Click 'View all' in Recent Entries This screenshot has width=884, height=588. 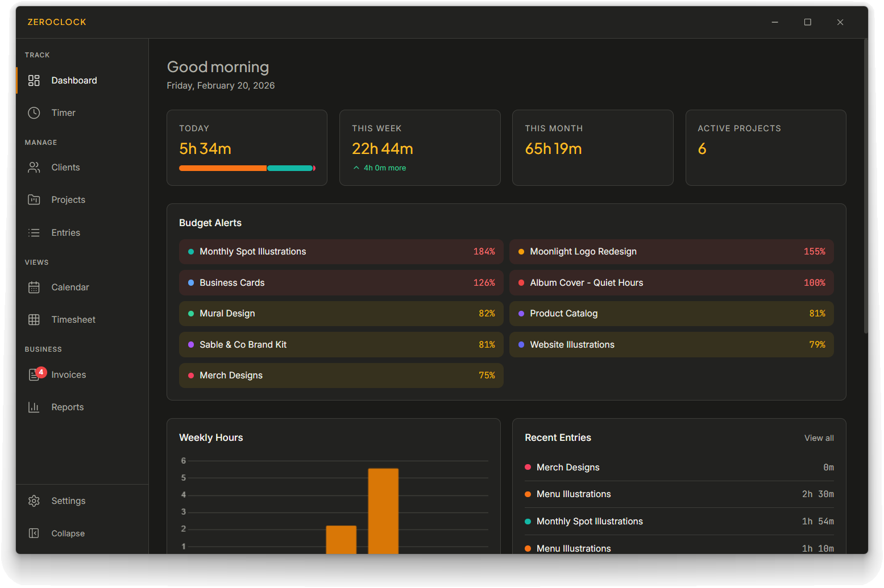coord(819,437)
